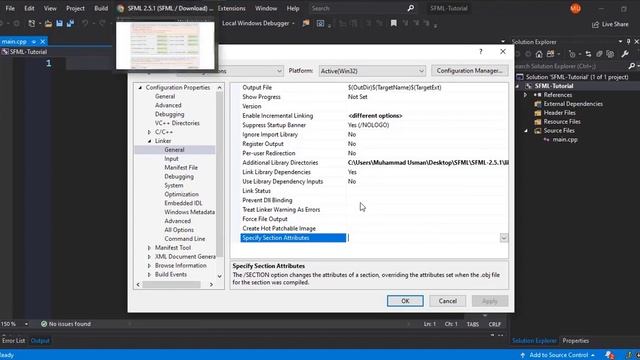Click the Save All toolbar icon

pyautogui.click(x=70, y=24)
